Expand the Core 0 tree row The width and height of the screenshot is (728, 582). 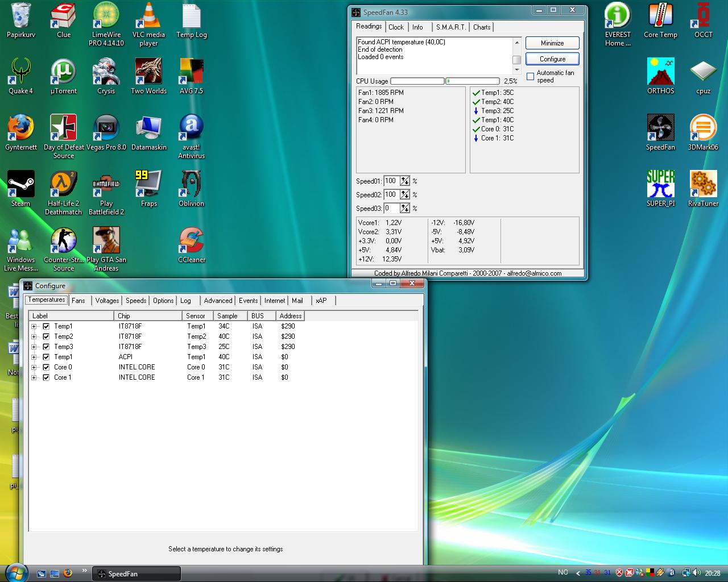coord(34,367)
